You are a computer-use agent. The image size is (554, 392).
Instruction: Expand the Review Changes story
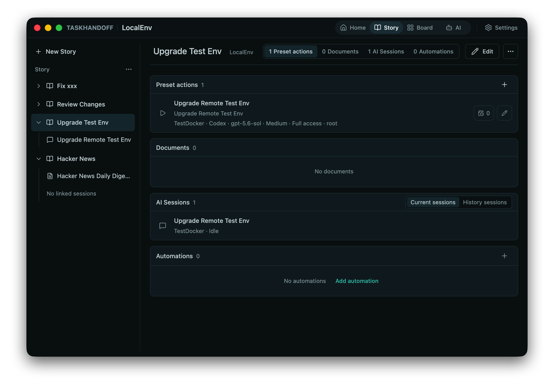pos(38,104)
